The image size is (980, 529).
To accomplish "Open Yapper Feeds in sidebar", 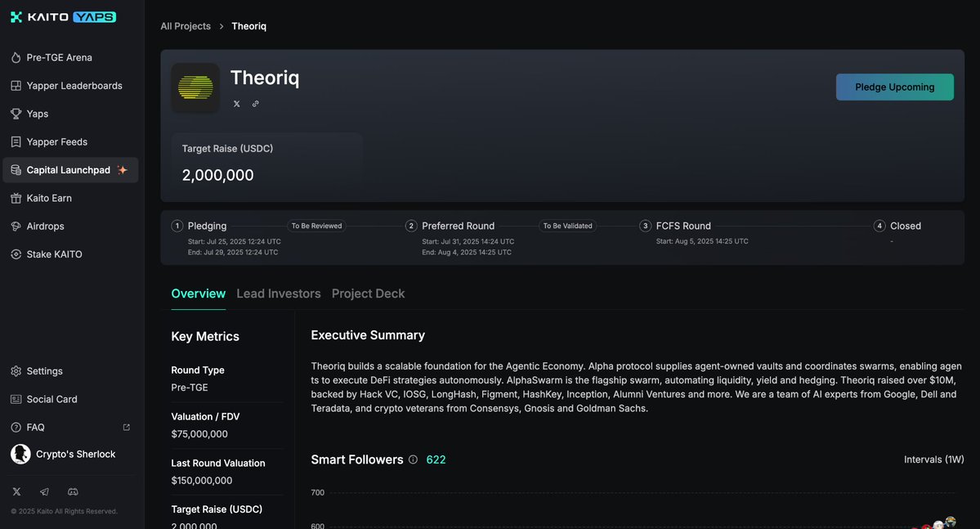I will (x=57, y=142).
